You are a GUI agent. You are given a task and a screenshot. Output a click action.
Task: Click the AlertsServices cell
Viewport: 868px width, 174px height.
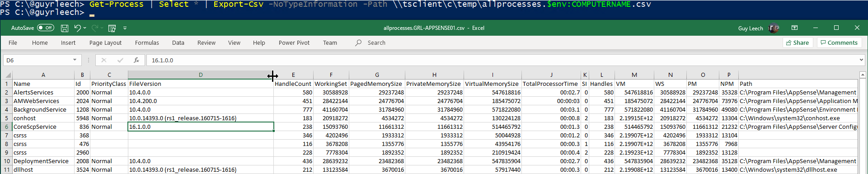point(43,93)
